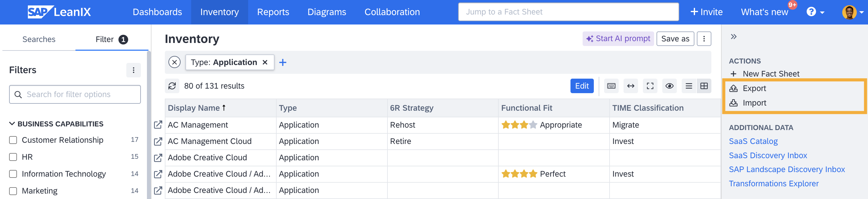Open the Reports navigation tab

(273, 12)
